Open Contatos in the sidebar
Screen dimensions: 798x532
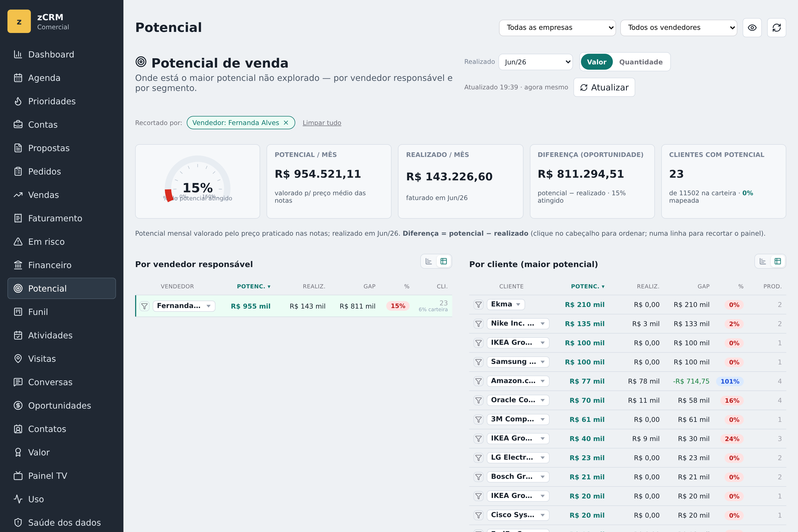click(61, 429)
